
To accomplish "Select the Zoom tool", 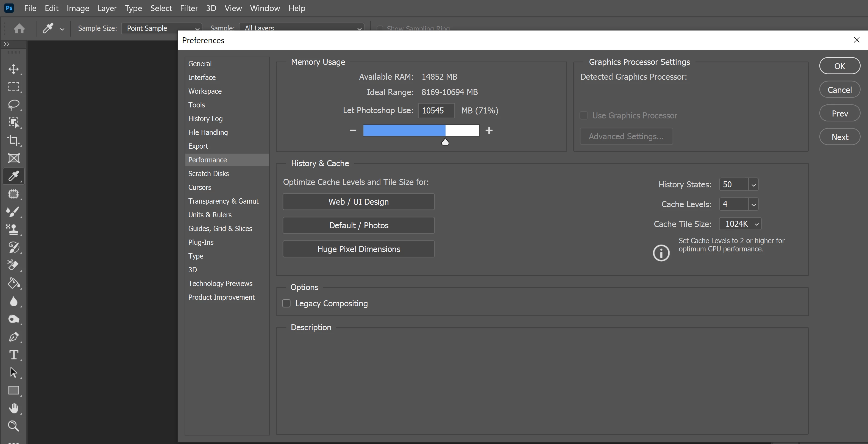I will (13, 426).
